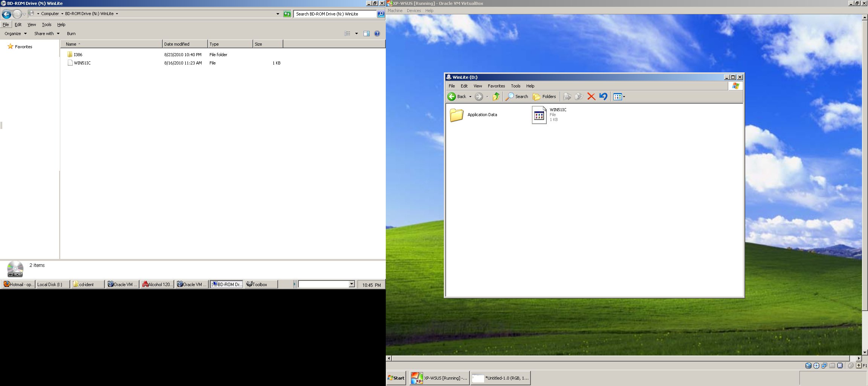Open the Help menu in BD-ROM window
This screenshot has height=386, width=868.
point(61,25)
